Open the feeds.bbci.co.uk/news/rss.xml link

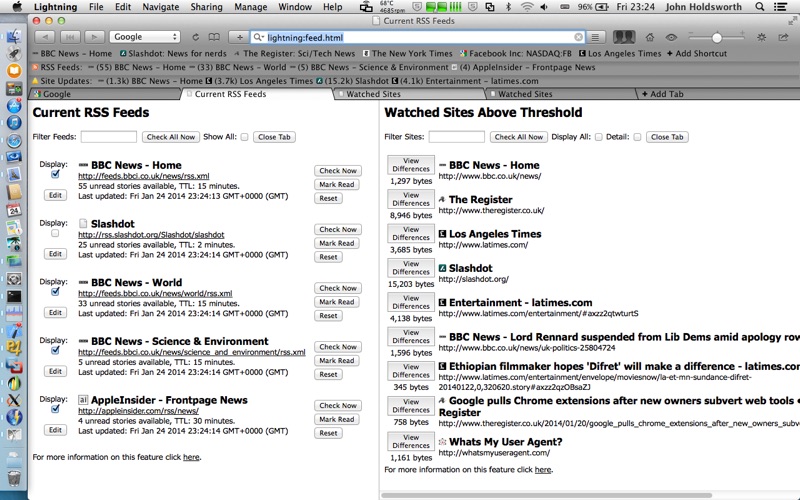[x=143, y=176]
